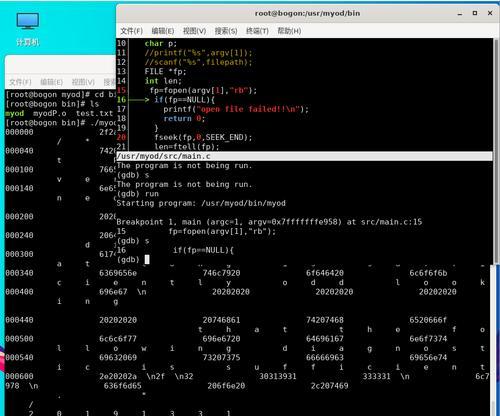Maximize the root@bogon terminal window
This screenshot has width=500, height=416.
point(475,13)
